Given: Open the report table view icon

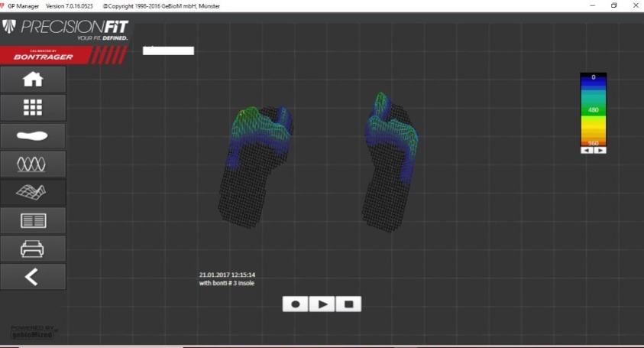Looking at the screenshot, I should point(33,220).
